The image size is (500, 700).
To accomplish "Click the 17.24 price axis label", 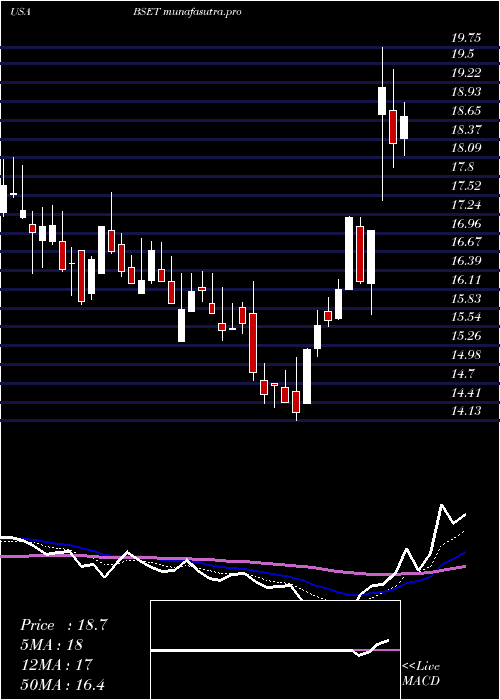I will (x=466, y=205).
